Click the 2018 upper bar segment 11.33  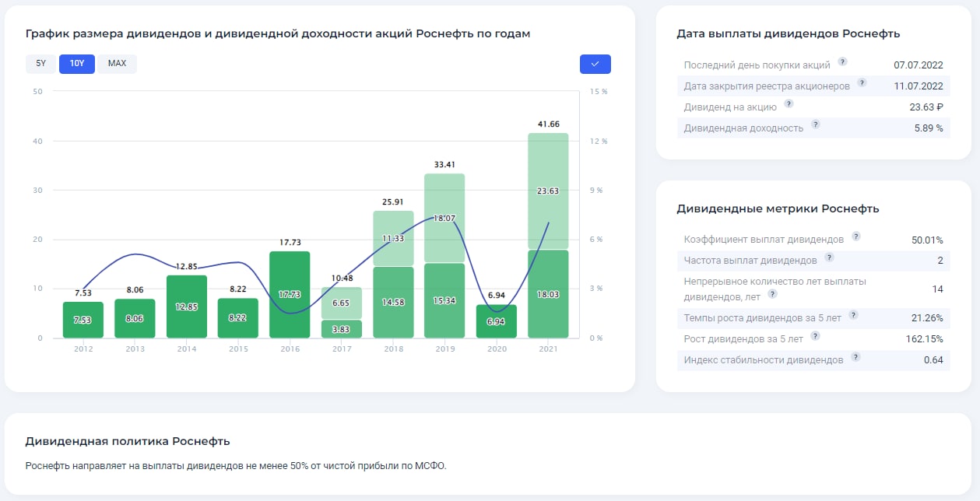393,238
